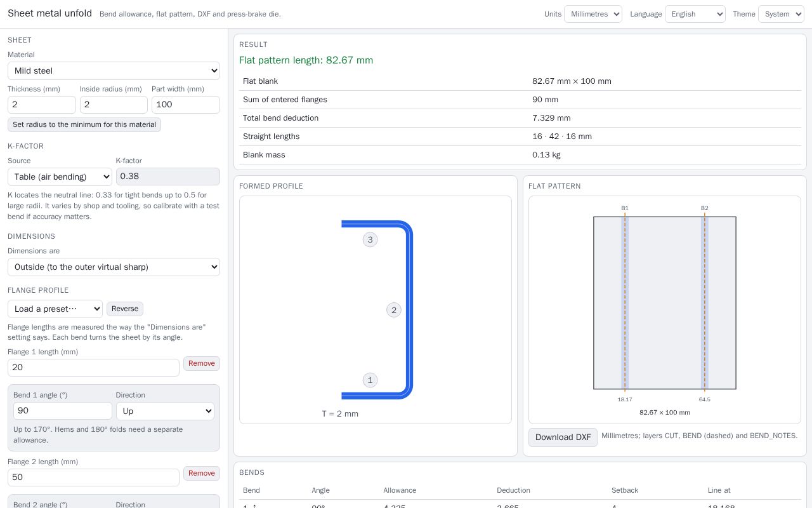
Task: Click the Total bend deduction value 7.329 mm
Action: point(551,118)
